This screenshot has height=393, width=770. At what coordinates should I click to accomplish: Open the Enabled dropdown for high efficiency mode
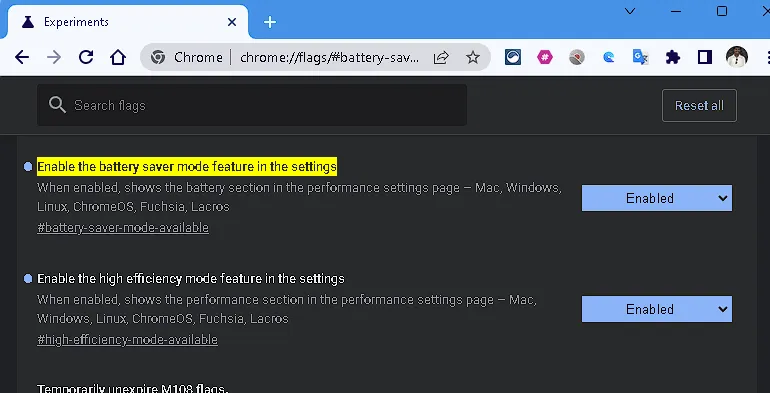(657, 309)
